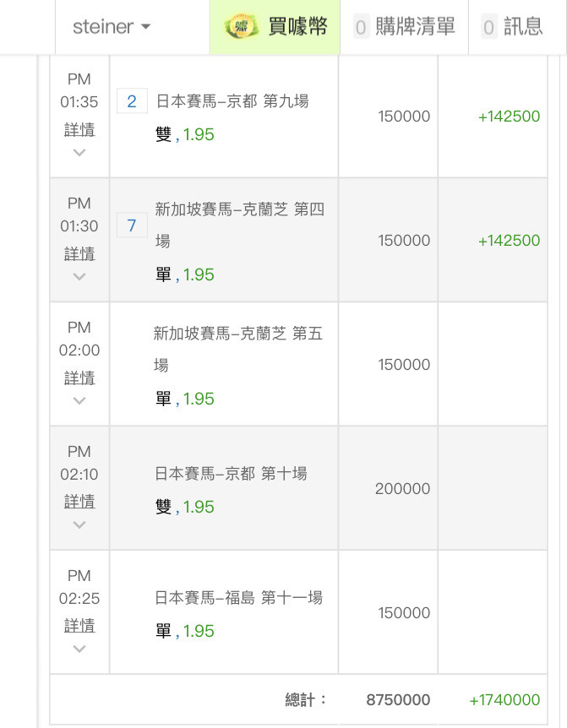
Task: Click number badge 2 for 京都 第九場
Action: coord(132,101)
